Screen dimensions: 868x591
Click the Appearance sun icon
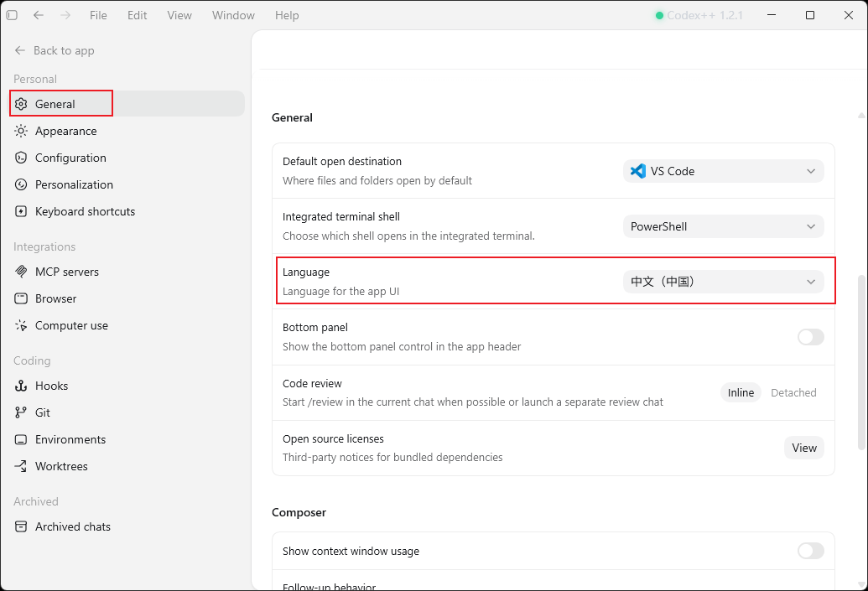[21, 131]
